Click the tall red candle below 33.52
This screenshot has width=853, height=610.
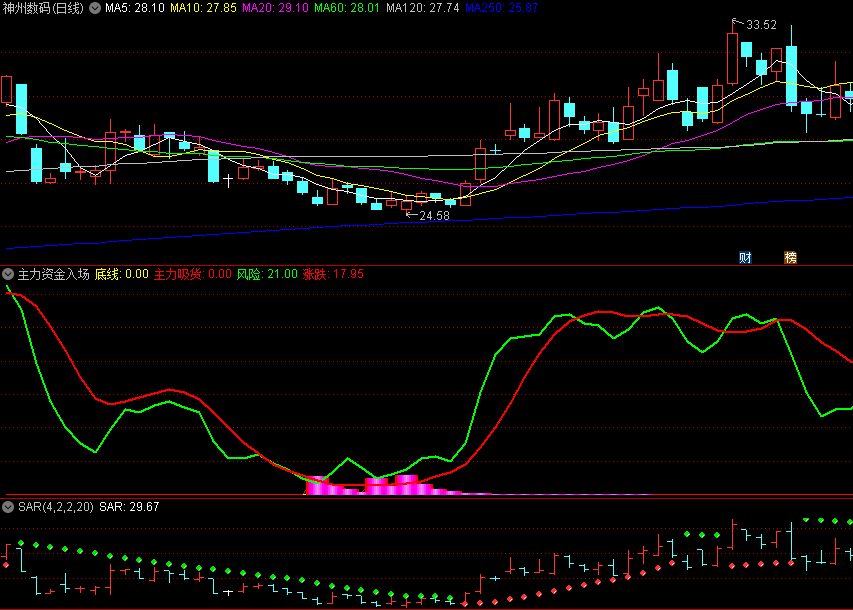[x=732, y=58]
